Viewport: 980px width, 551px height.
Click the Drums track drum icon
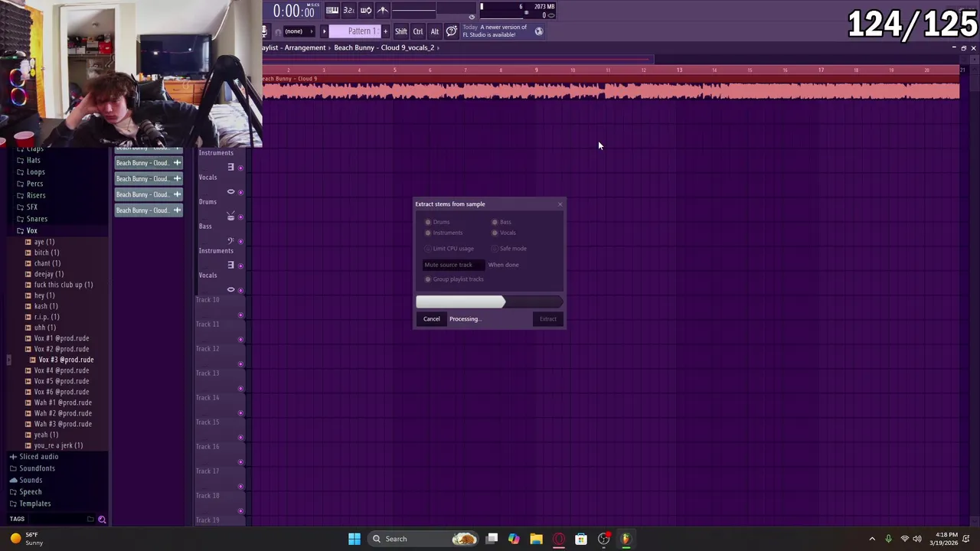click(x=230, y=217)
